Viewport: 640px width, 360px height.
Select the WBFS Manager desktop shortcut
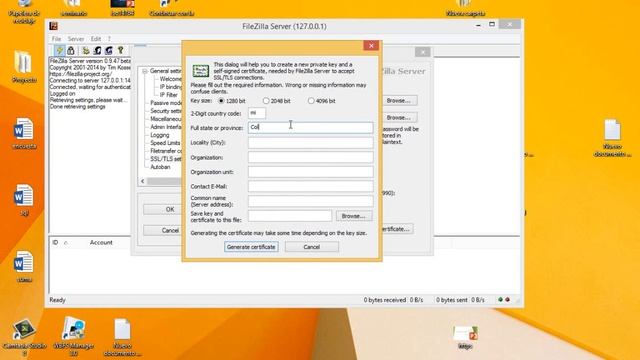tap(73, 337)
